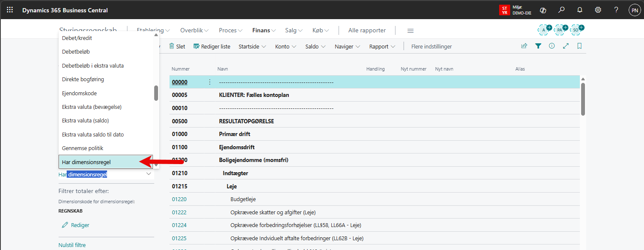Click the share icon in toolbar

point(524,46)
